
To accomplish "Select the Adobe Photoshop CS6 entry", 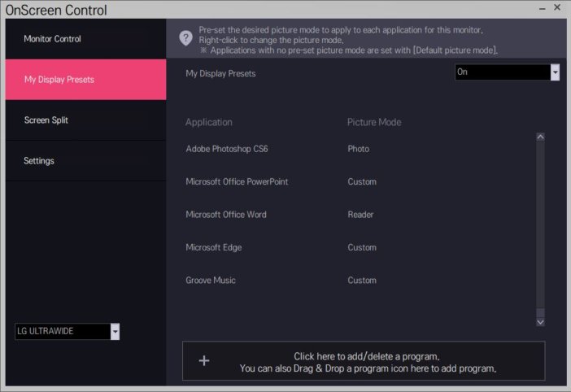I will (227, 149).
